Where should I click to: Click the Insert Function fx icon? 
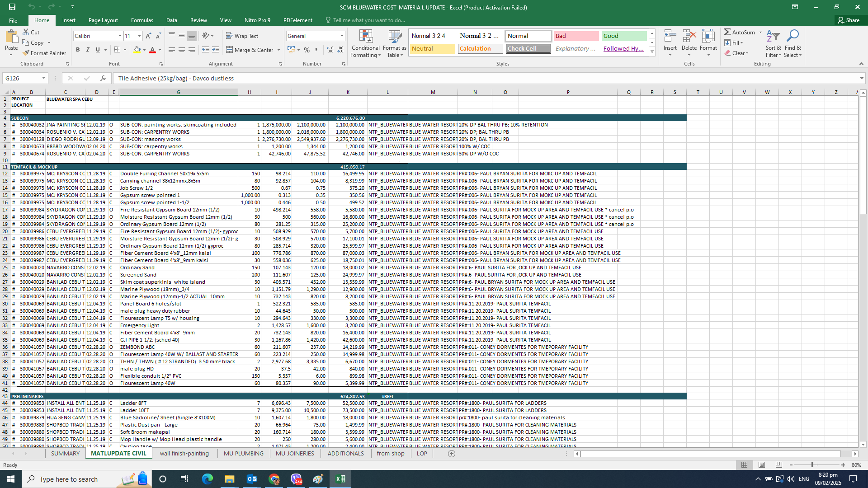point(103,78)
